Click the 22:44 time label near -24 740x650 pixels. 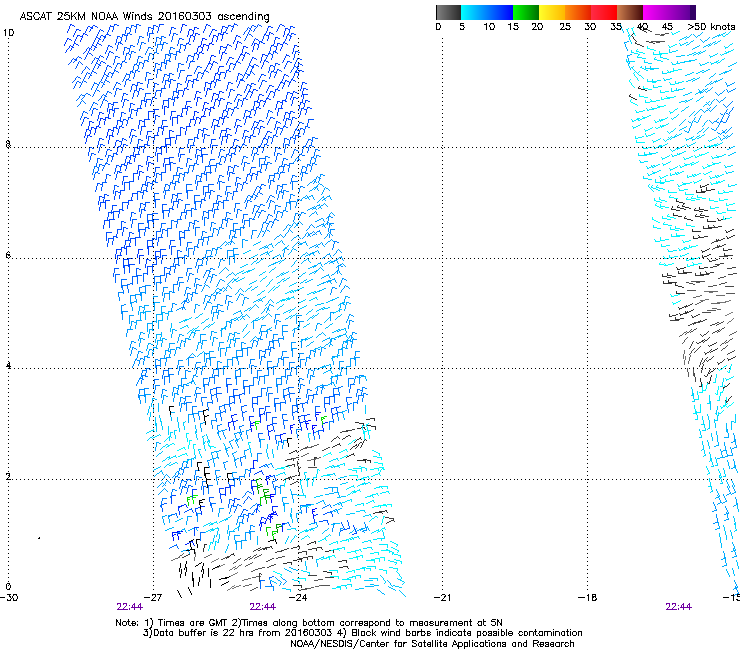coord(262,607)
